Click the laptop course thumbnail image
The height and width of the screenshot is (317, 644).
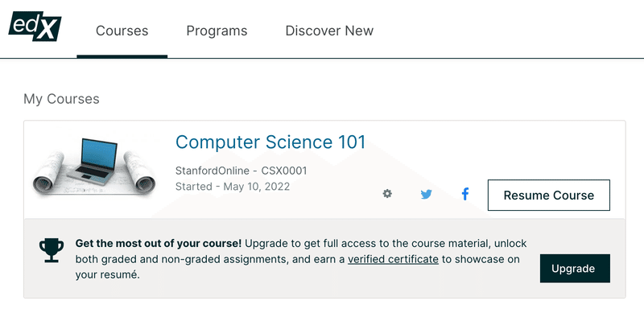click(x=94, y=167)
